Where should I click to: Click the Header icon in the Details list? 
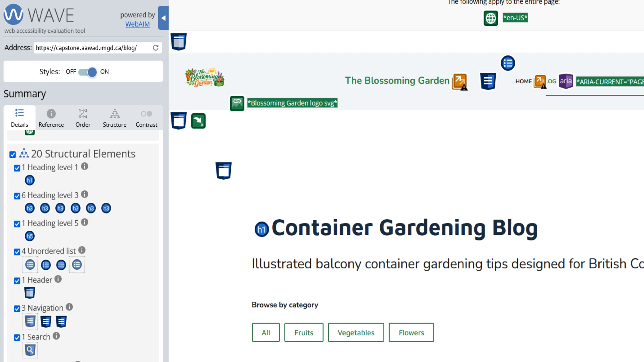click(30, 293)
